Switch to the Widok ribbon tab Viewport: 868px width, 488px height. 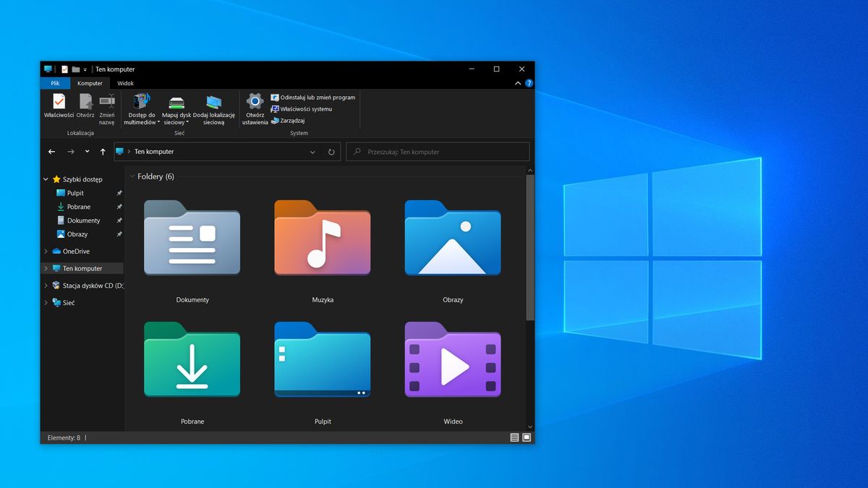point(125,83)
